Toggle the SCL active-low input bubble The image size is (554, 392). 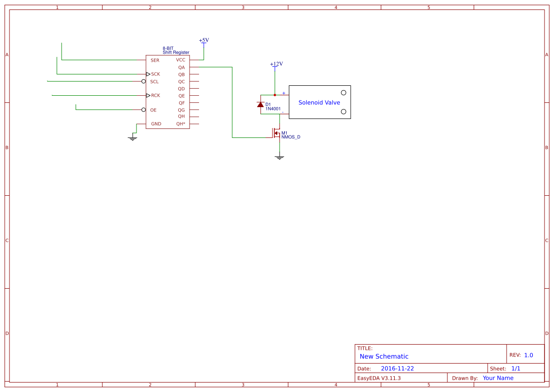(x=144, y=81)
